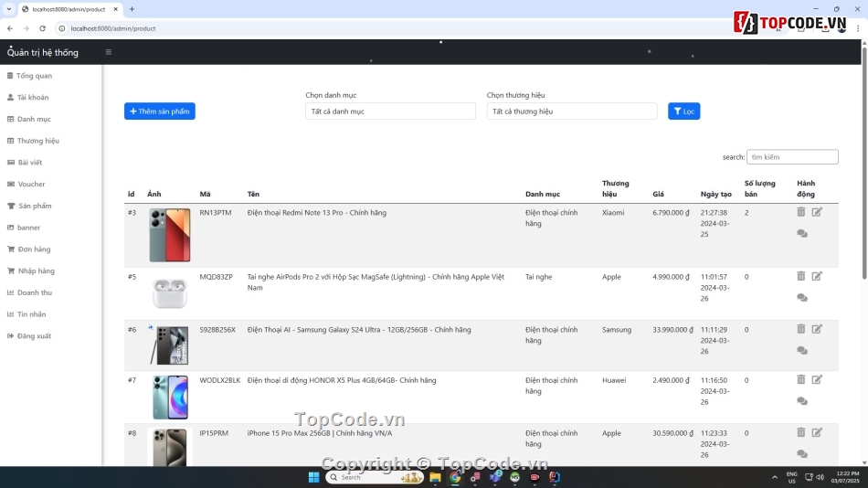868x488 pixels.
Task: Open the Chọn danh mục dropdown
Action: (390, 111)
